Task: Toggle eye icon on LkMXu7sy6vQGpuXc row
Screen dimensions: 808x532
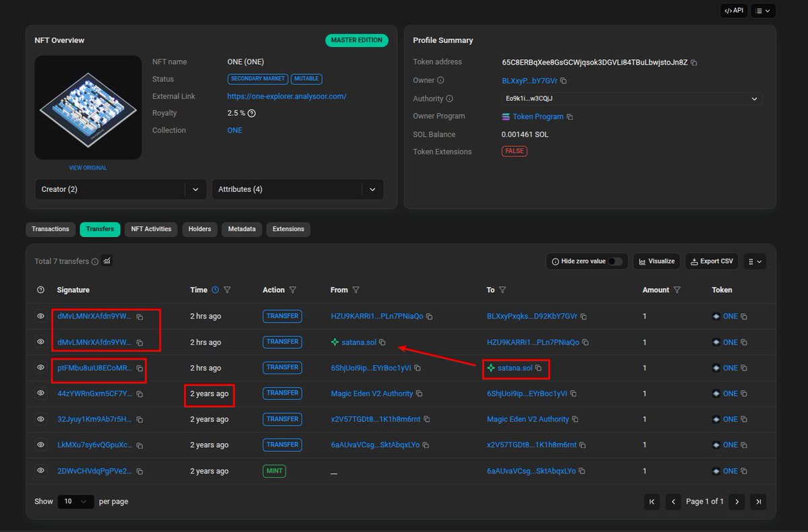Action: point(40,444)
